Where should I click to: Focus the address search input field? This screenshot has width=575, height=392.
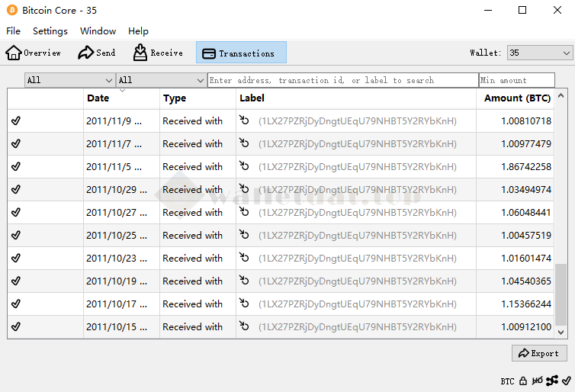point(342,80)
